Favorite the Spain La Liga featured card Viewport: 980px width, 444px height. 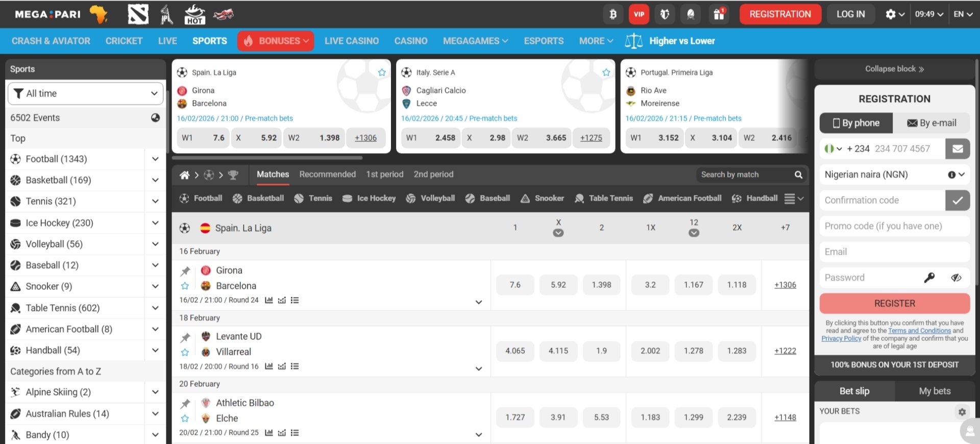[382, 72]
